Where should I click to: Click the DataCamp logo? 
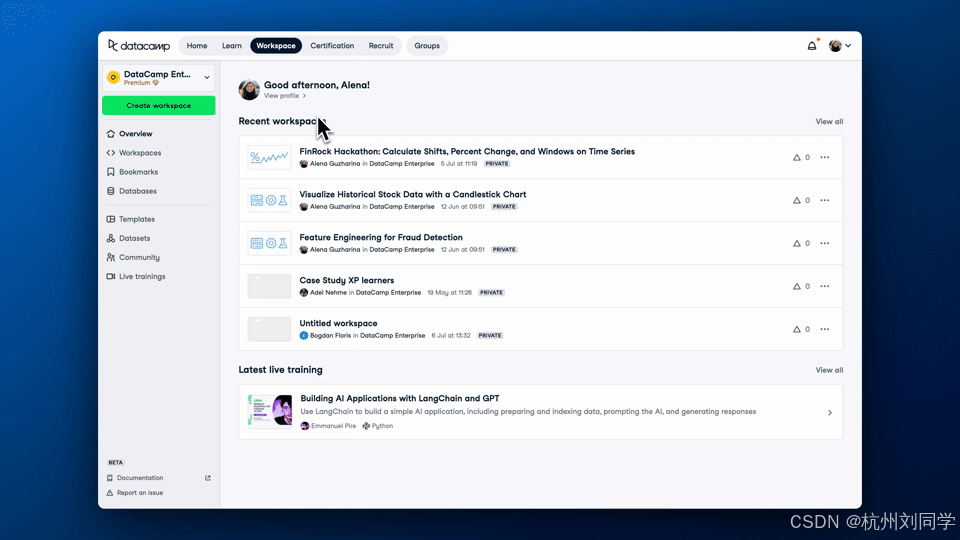point(139,46)
